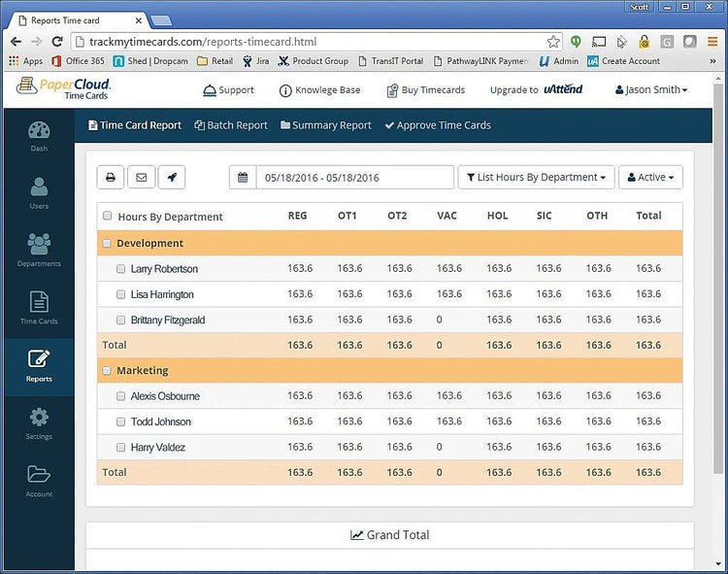The height and width of the screenshot is (574, 728).
Task: Open the Apps bookmarks grid
Action: point(25,61)
